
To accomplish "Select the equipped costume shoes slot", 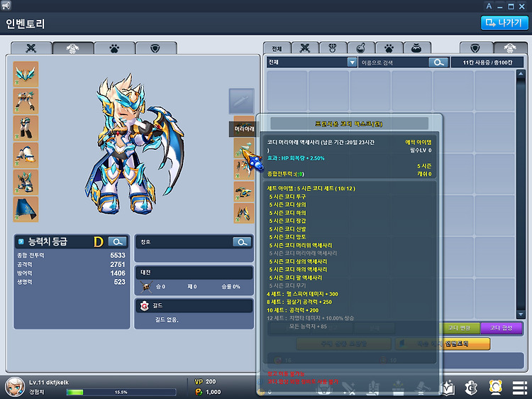I will [x=26, y=182].
